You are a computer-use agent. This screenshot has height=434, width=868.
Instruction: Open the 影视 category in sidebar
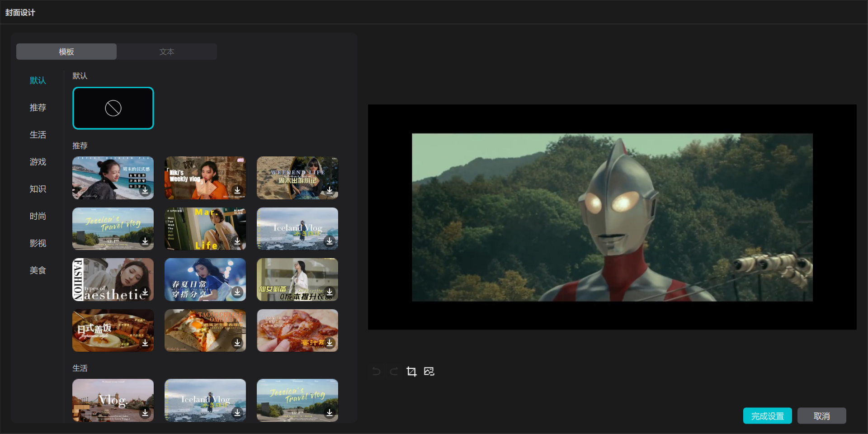coord(38,243)
